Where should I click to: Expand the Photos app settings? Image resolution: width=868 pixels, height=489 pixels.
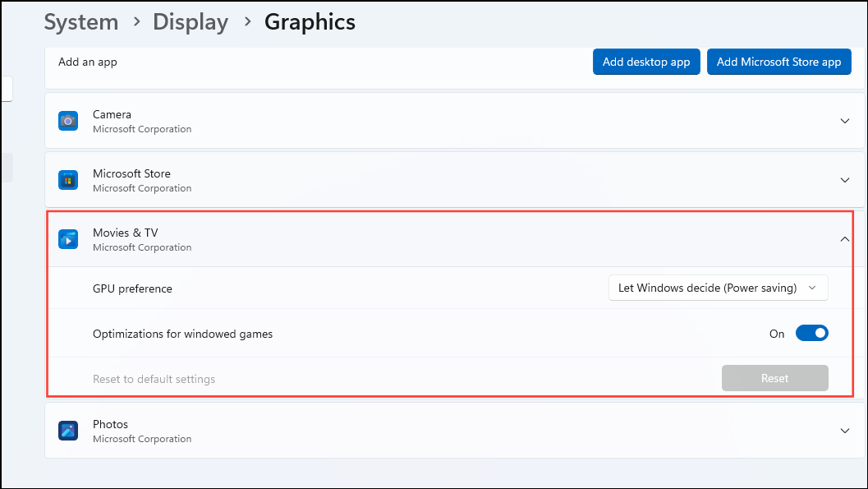[x=844, y=430]
